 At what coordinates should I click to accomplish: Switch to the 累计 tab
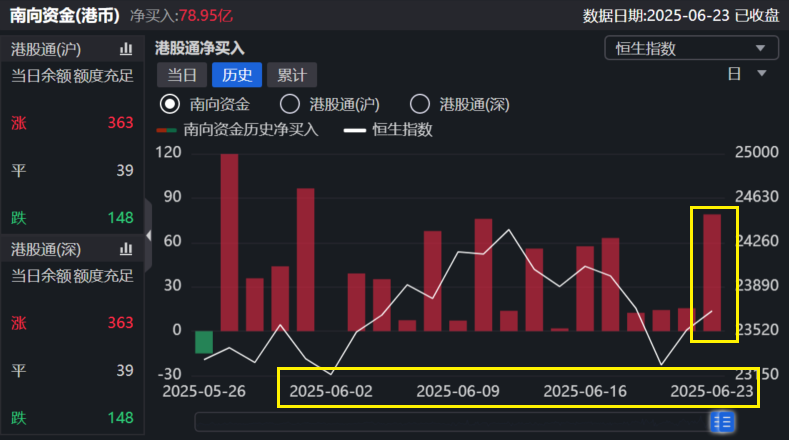tap(292, 75)
